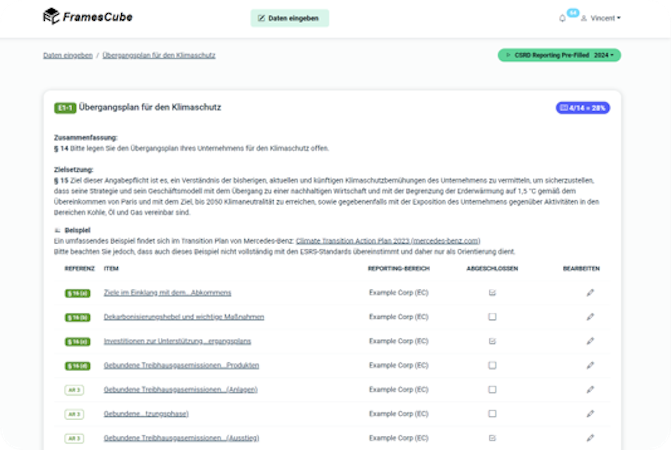
Task: Open the notifications bell
Action: coord(562,18)
